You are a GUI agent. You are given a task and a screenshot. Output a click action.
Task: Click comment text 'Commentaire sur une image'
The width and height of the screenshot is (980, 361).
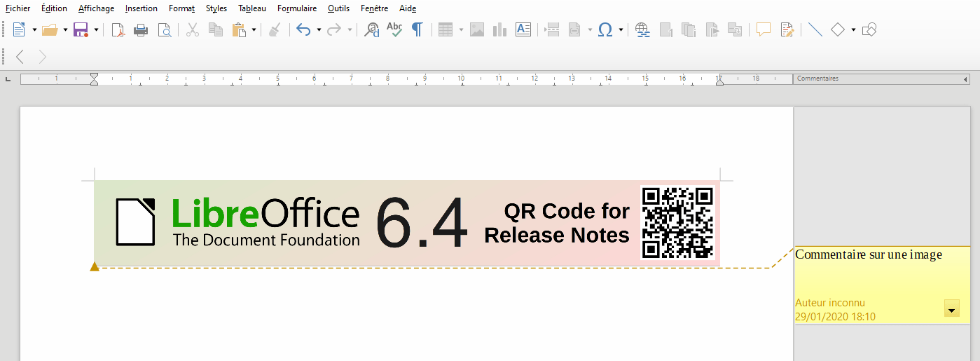click(869, 255)
